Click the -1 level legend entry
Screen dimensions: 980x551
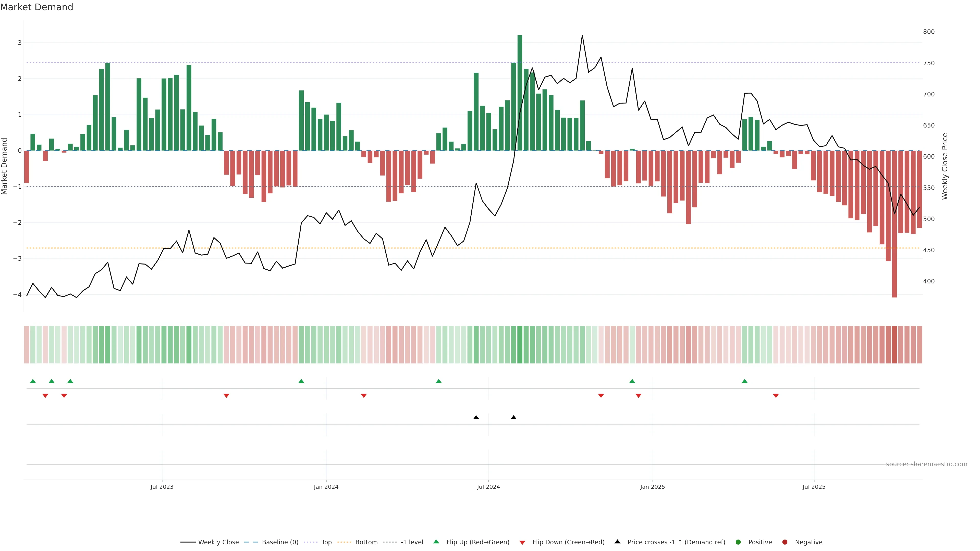(x=412, y=542)
